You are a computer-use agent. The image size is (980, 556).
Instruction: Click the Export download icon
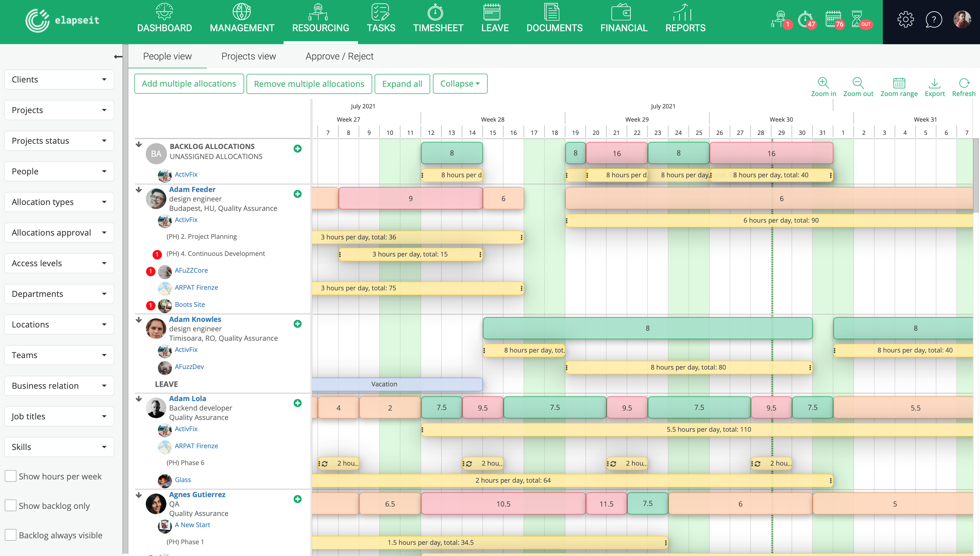pyautogui.click(x=934, y=83)
